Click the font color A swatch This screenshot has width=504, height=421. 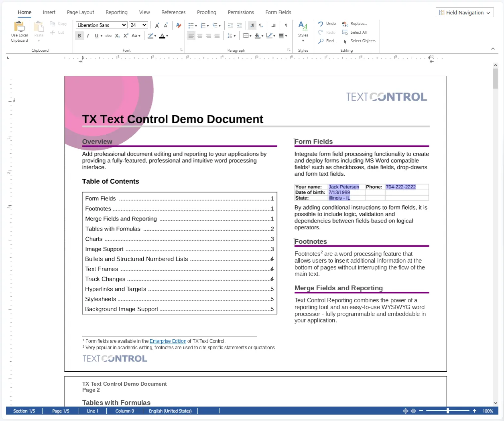[162, 36]
